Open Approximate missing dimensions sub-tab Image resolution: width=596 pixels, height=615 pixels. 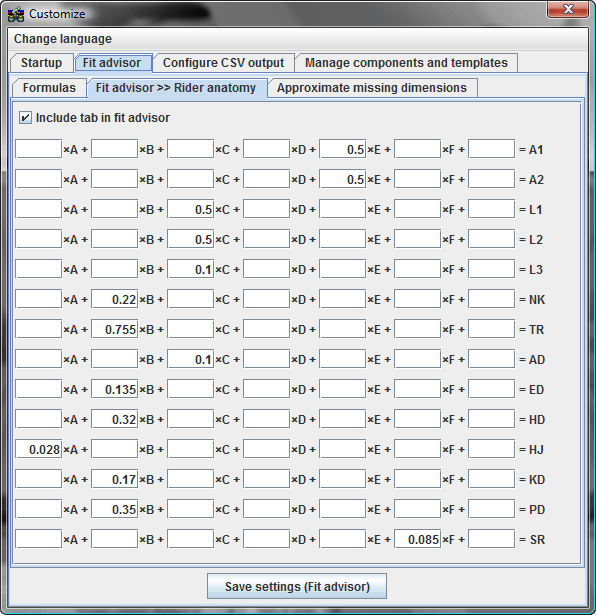[x=372, y=87]
